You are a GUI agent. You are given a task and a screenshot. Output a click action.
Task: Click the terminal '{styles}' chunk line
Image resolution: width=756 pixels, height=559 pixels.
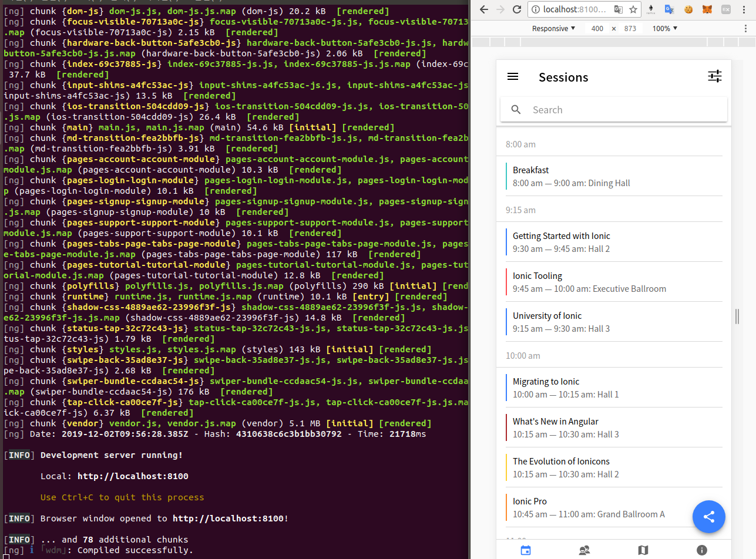click(217, 349)
